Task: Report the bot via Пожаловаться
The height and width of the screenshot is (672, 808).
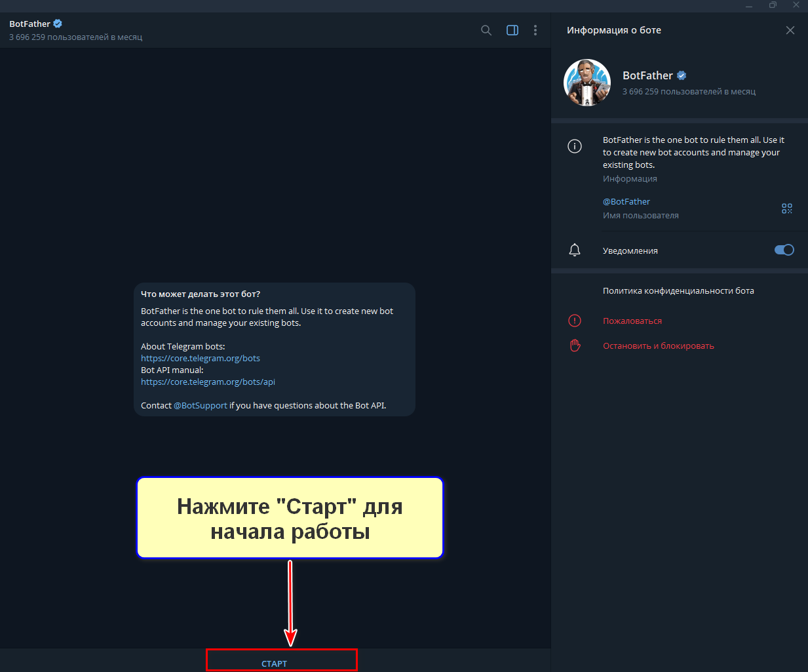Action: click(632, 321)
